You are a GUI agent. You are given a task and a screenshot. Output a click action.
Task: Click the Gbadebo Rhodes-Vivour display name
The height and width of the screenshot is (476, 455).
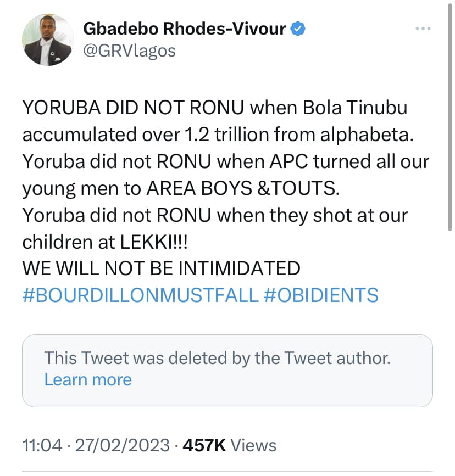coord(184,29)
